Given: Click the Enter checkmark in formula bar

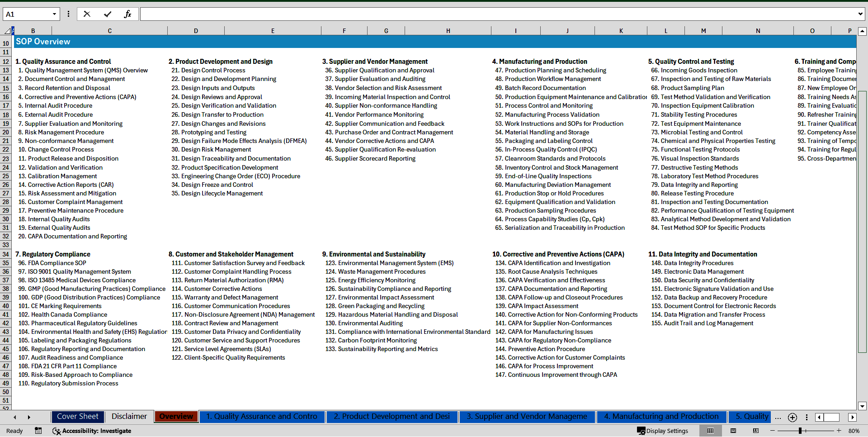Looking at the screenshot, I should (108, 14).
